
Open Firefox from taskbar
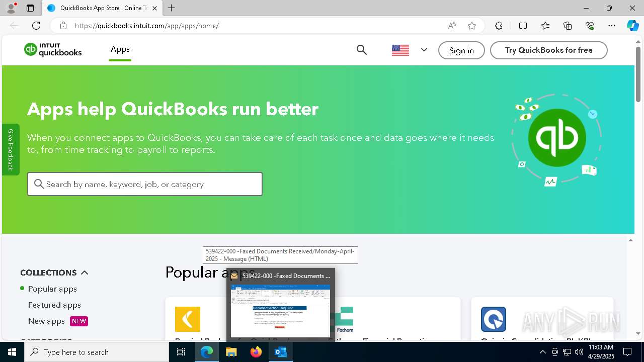(x=256, y=352)
